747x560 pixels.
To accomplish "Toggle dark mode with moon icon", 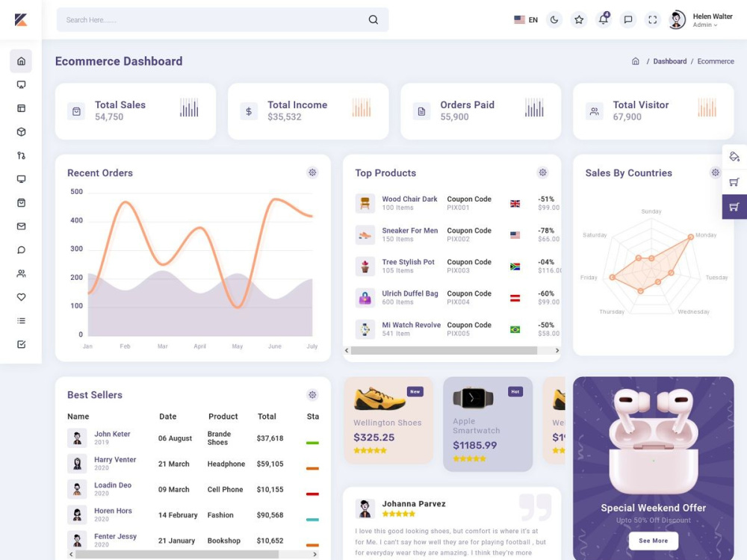I will click(x=554, y=19).
